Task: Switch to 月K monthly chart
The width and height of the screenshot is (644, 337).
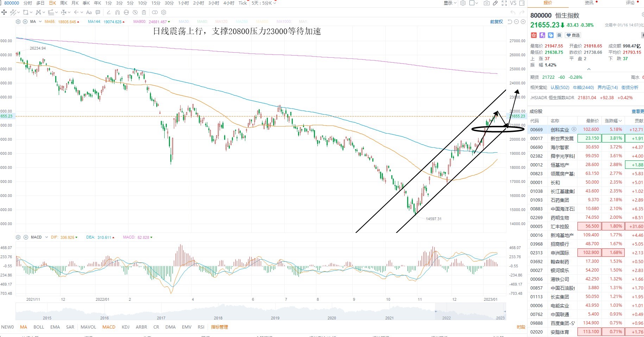Action: [x=75, y=3]
